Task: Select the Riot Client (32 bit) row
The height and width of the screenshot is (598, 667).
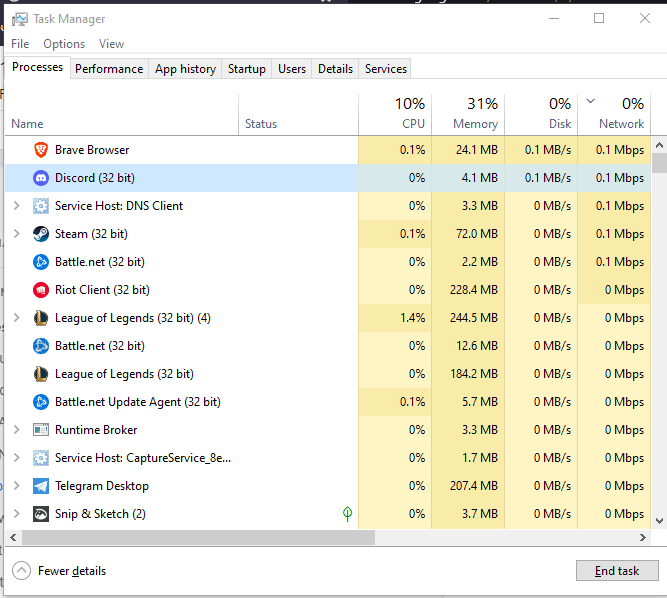Action: pos(328,290)
